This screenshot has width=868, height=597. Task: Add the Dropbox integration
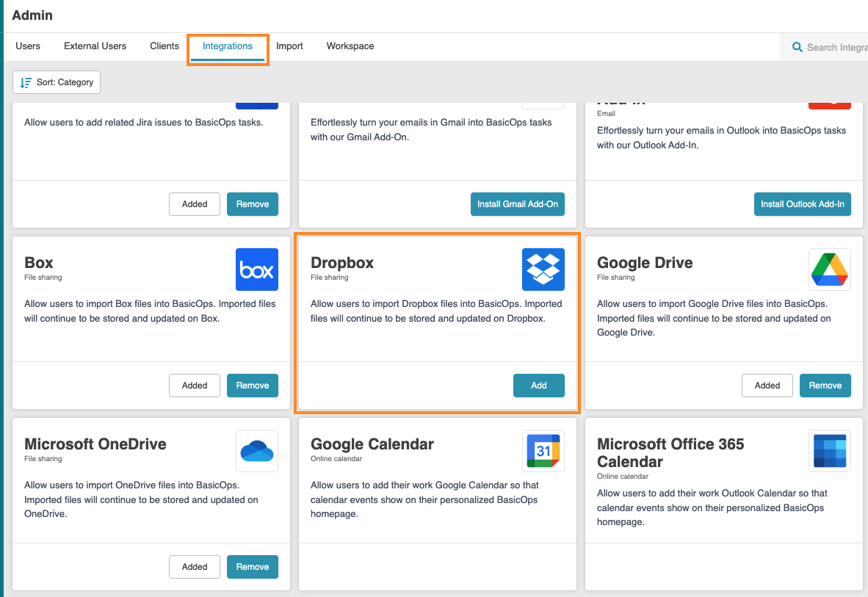(x=538, y=386)
